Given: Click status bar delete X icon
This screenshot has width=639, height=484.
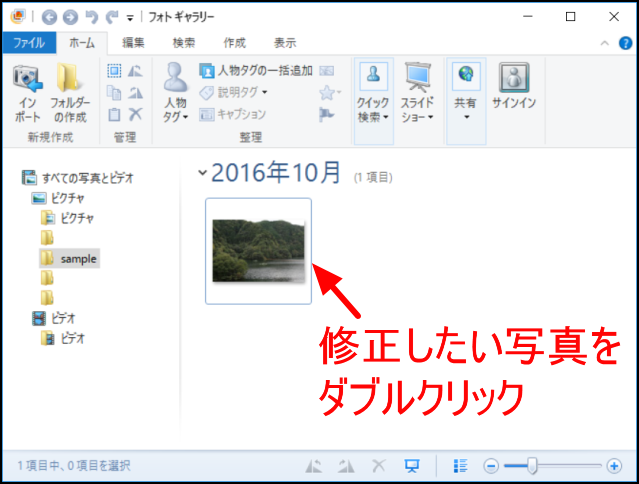Looking at the screenshot, I should tap(379, 465).
